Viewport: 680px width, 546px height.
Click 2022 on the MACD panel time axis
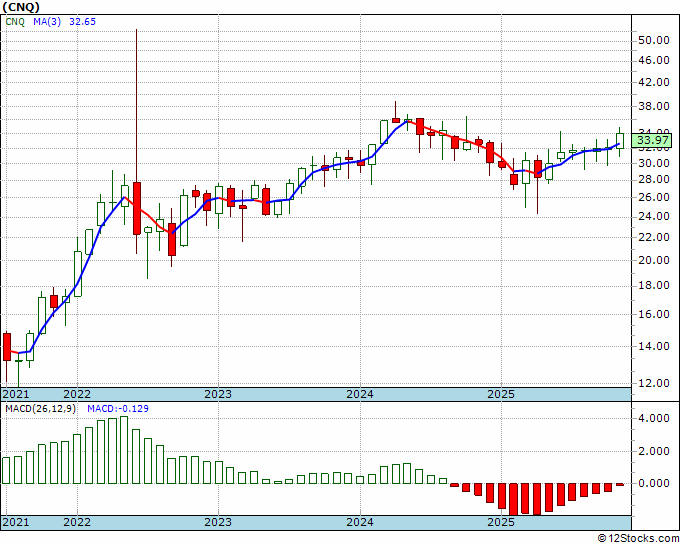[x=77, y=522]
